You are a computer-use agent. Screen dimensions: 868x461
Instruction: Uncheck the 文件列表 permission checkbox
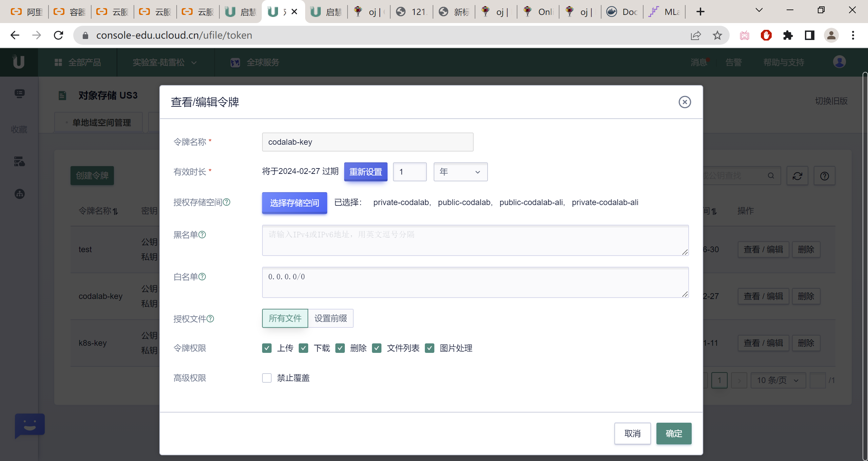pos(377,348)
